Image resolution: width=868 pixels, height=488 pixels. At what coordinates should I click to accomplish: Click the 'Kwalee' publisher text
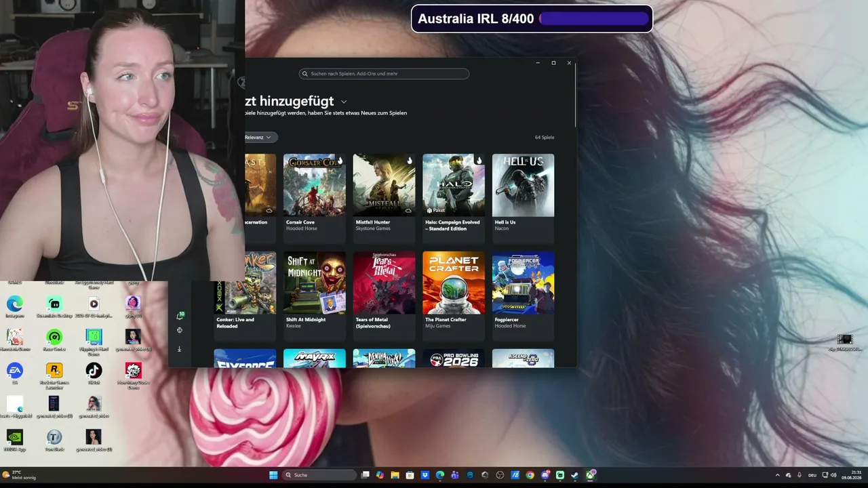(x=294, y=326)
